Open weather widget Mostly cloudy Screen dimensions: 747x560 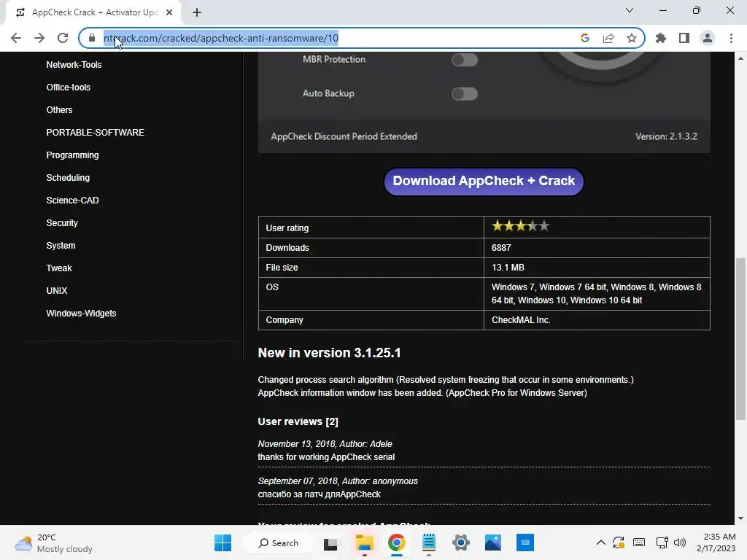53,542
